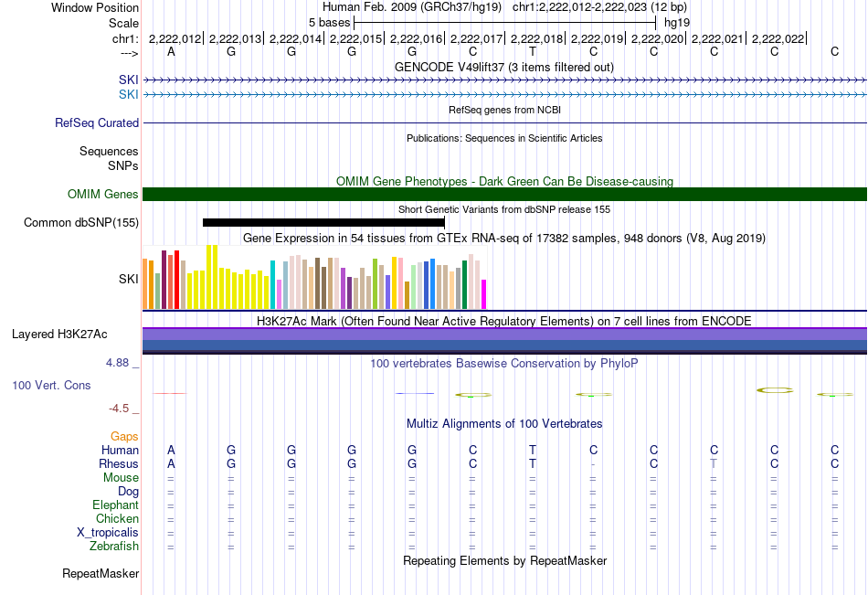Click the RepeatMasker track label

101,573
